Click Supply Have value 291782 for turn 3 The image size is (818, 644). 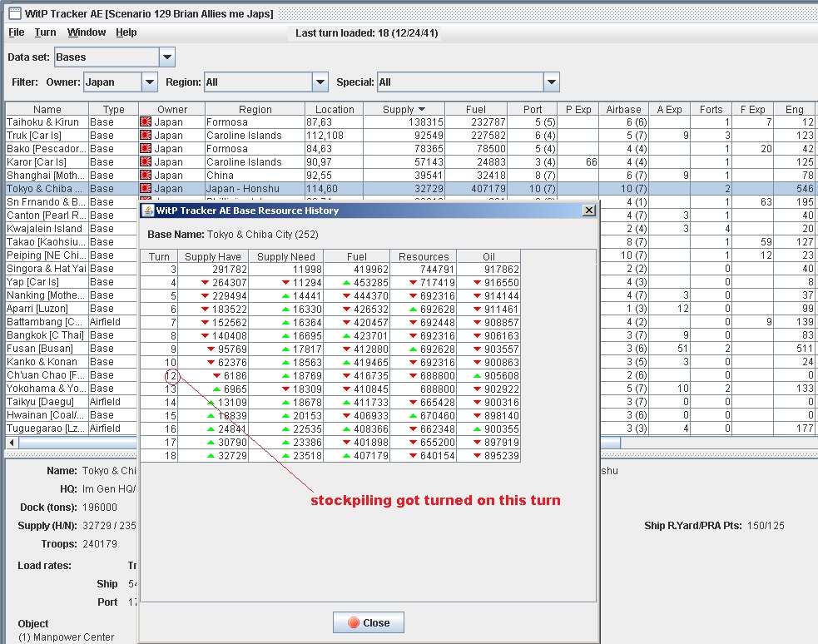pyautogui.click(x=230, y=269)
